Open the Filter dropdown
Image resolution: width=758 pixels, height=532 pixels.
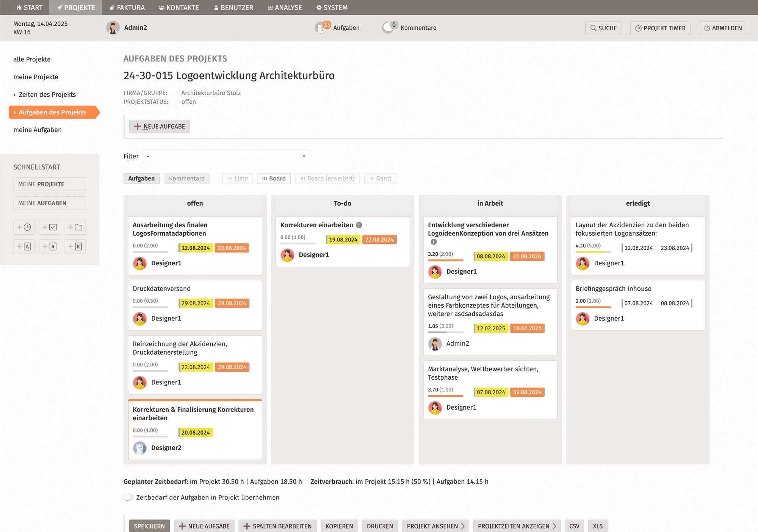(226, 156)
